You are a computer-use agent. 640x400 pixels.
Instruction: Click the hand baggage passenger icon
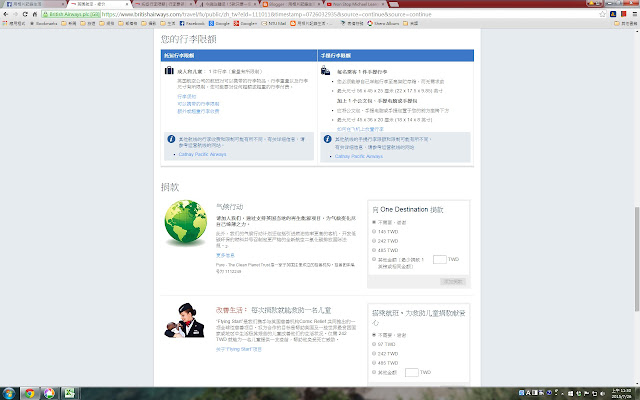(325, 71)
